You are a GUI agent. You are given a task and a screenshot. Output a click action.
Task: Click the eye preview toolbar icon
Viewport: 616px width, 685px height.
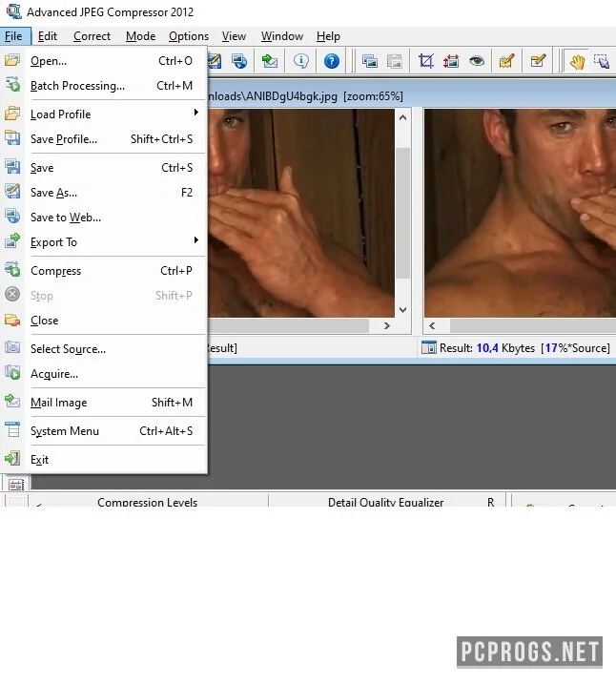[476, 61]
